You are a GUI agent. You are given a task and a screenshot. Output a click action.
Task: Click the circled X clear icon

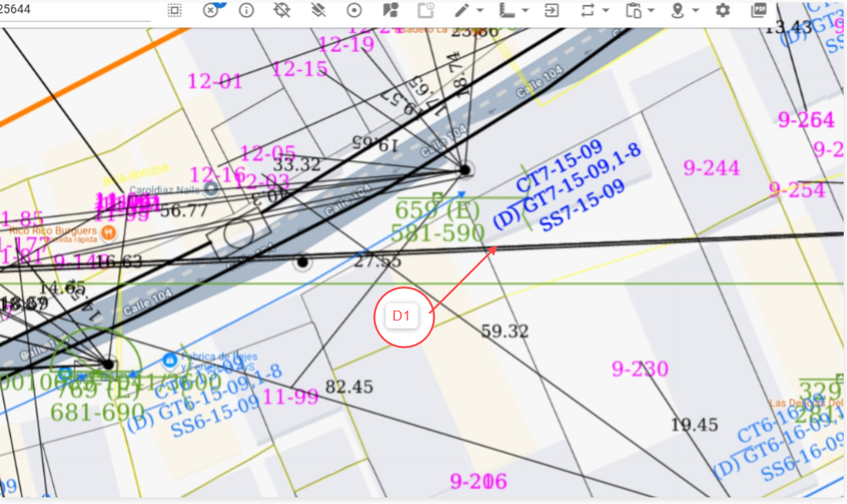click(211, 10)
